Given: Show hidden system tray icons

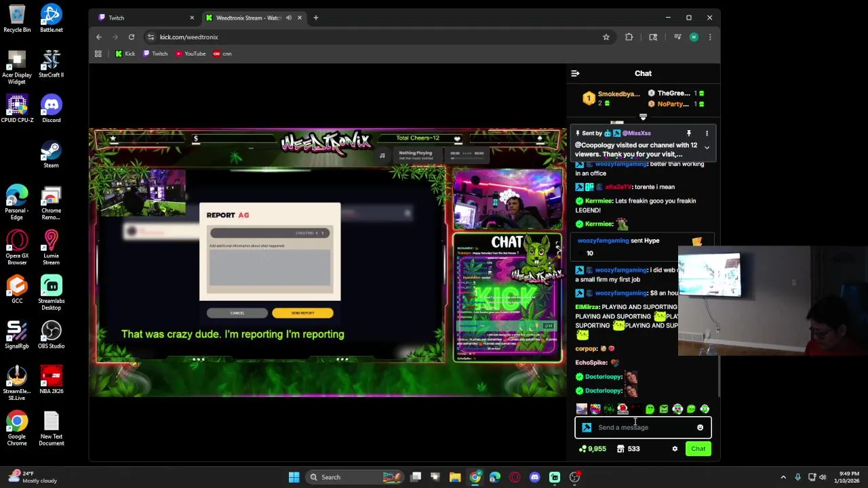Looking at the screenshot, I should pyautogui.click(x=783, y=477).
